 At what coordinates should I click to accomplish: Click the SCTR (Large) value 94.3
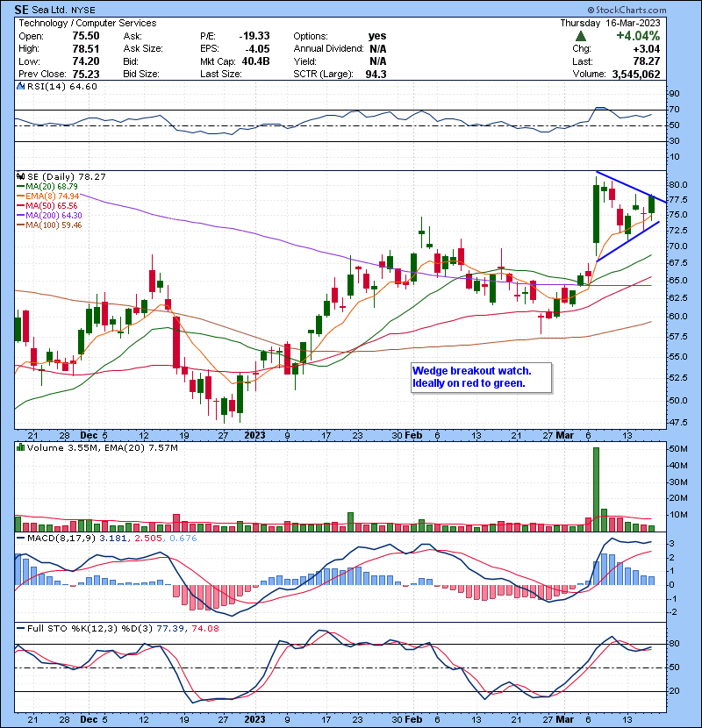(376, 75)
